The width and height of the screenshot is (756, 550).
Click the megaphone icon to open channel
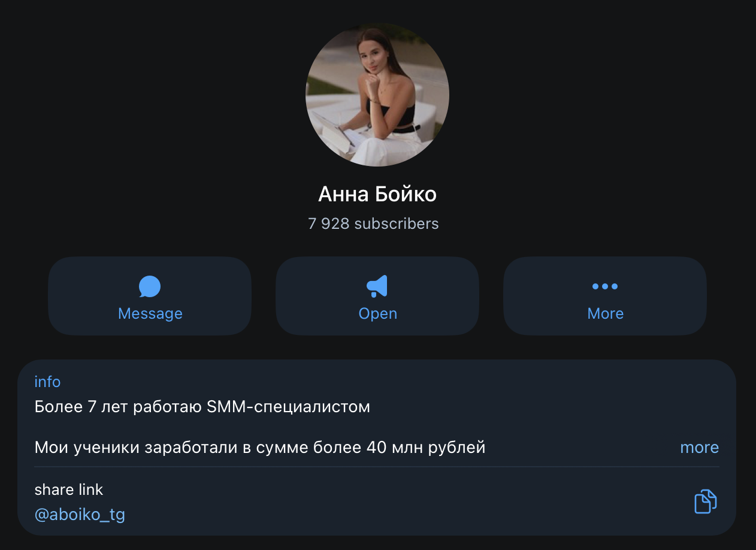coord(377,286)
